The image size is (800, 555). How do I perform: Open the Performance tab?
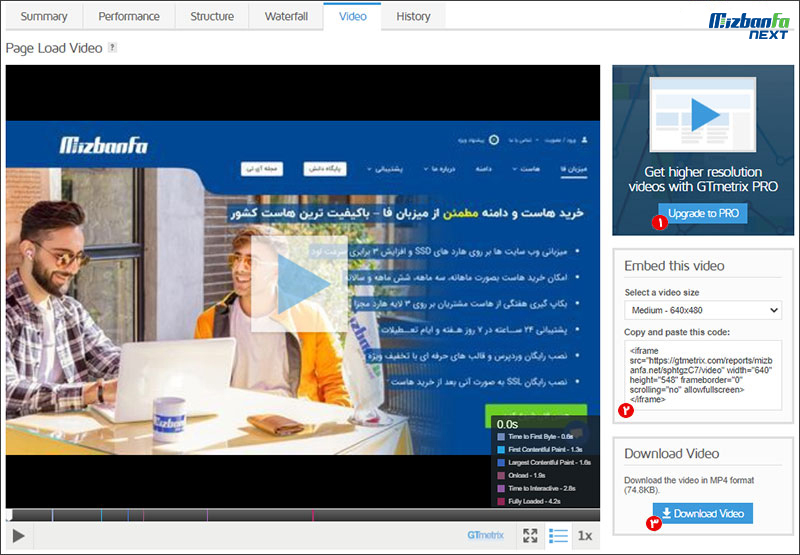129,16
